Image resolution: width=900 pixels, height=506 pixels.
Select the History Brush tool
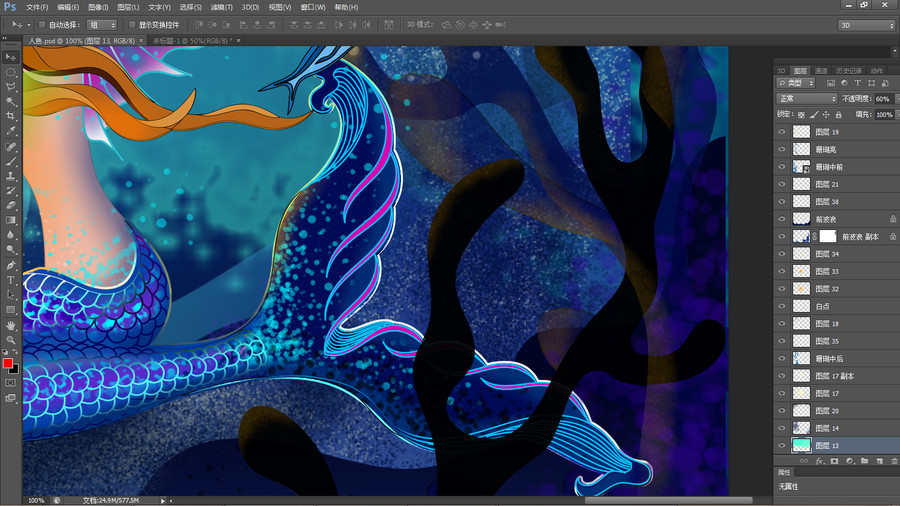click(x=10, y=190)
